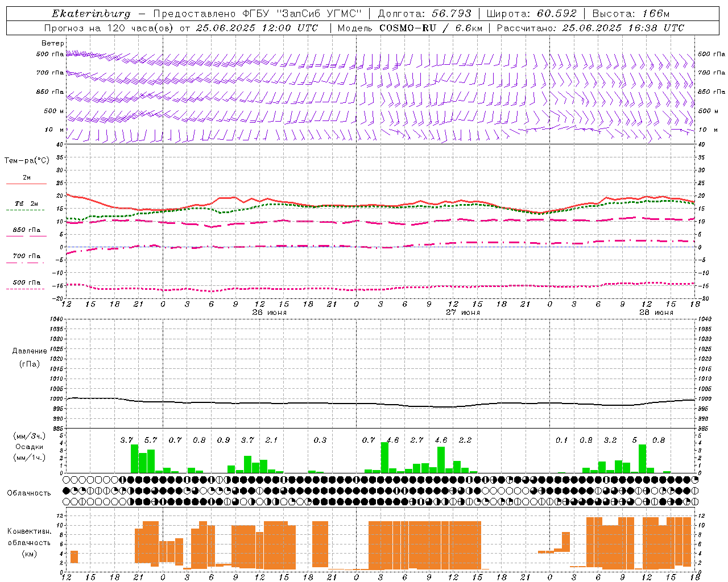The image size is (728, 582).
Task: Click the 'Высота: 166м' header value
Action: 631,14
